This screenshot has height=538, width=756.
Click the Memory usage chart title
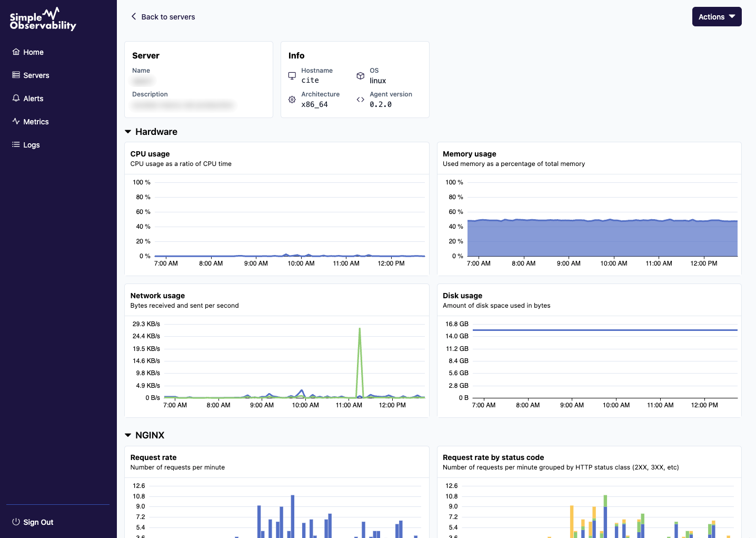point(470,154)
